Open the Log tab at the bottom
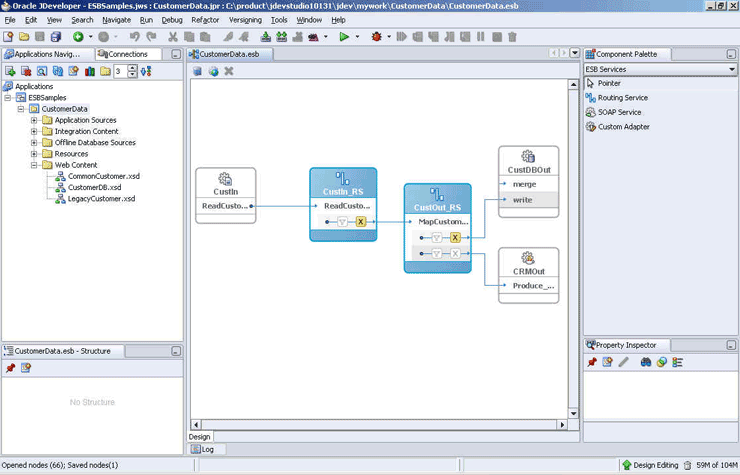Image resolution: width=740 pixels, height=475 pixels. tap(207, 449)
